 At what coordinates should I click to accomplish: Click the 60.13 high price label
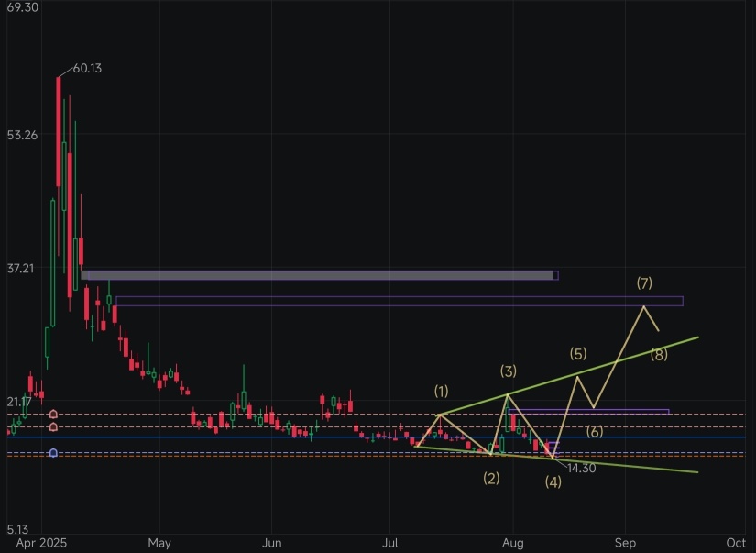[x=87, y=69]
